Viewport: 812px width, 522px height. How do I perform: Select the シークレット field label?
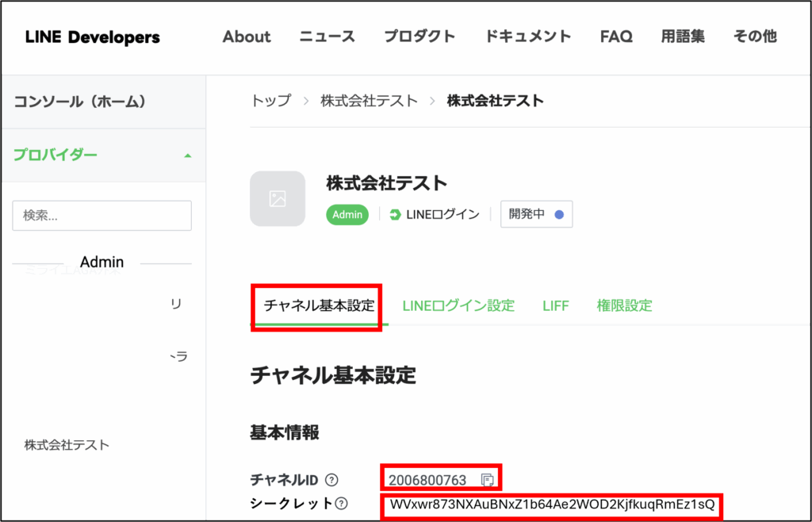coord(292,503)
